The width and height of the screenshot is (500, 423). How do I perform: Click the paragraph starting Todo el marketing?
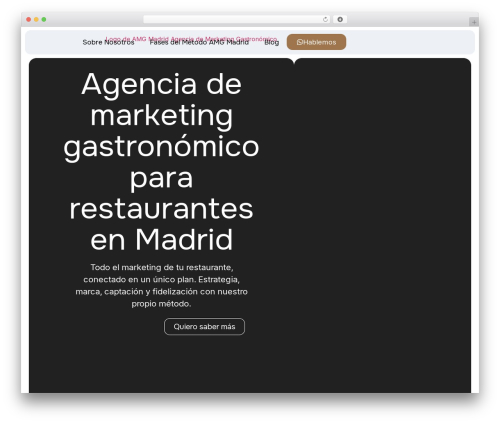click(161, 285)
